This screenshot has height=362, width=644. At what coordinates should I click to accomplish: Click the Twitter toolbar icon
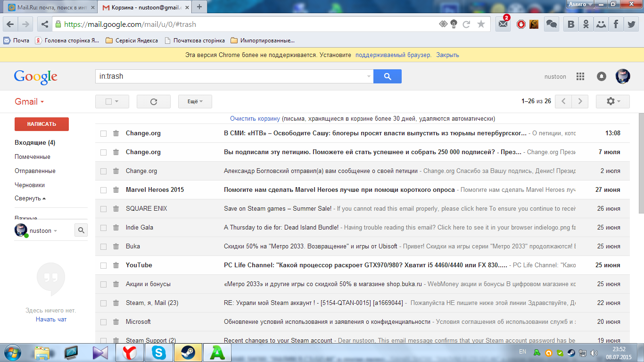click(x=631, y=25)
